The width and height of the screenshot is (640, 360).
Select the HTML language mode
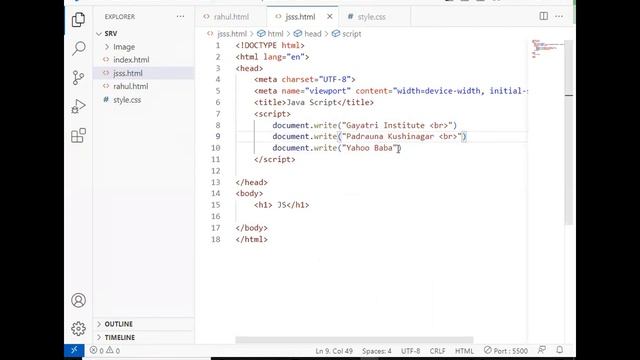click(x=464, y=351)
